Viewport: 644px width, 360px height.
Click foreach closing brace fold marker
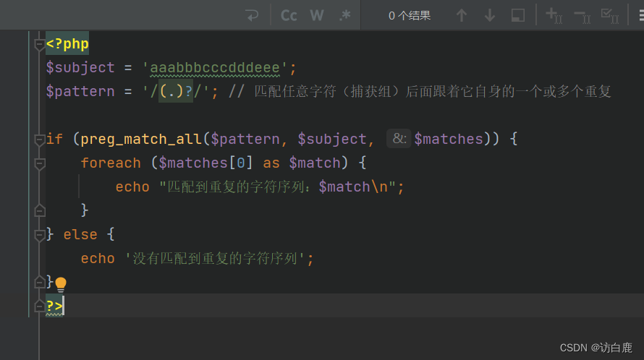tap(39, 210)
